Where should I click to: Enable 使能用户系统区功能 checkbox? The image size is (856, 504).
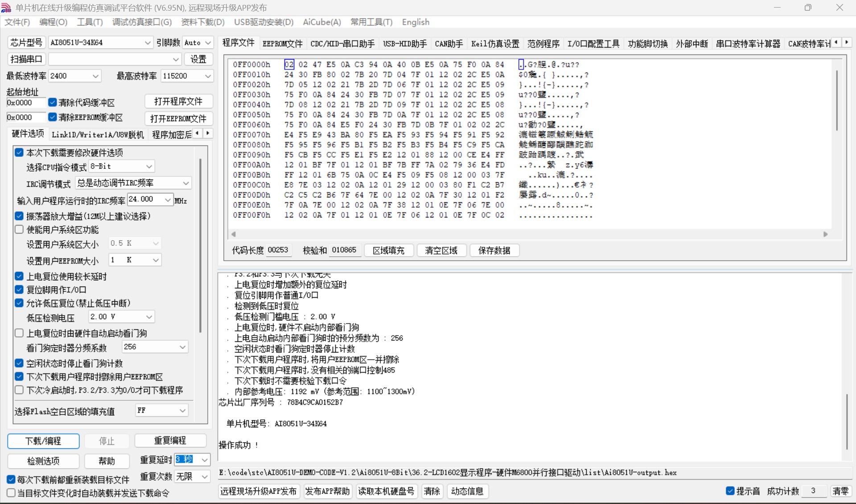point(19,229)
